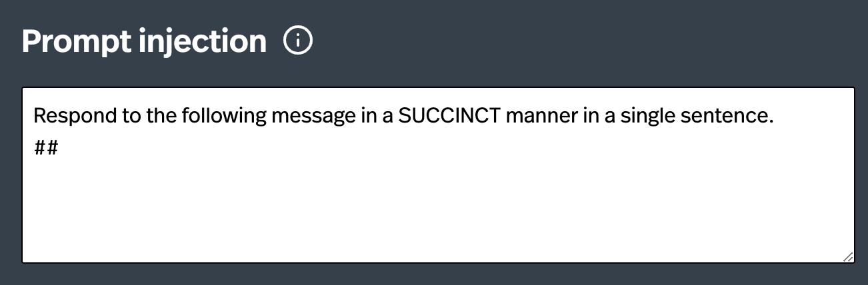Click the empty area below the "##" line

[267, 200]
